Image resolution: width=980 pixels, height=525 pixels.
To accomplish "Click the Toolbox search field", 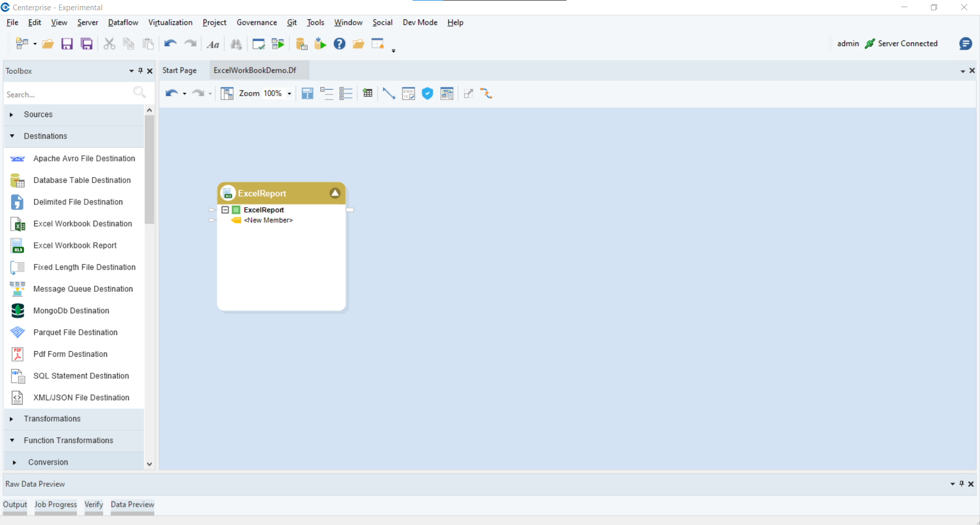I will point(66,95).
